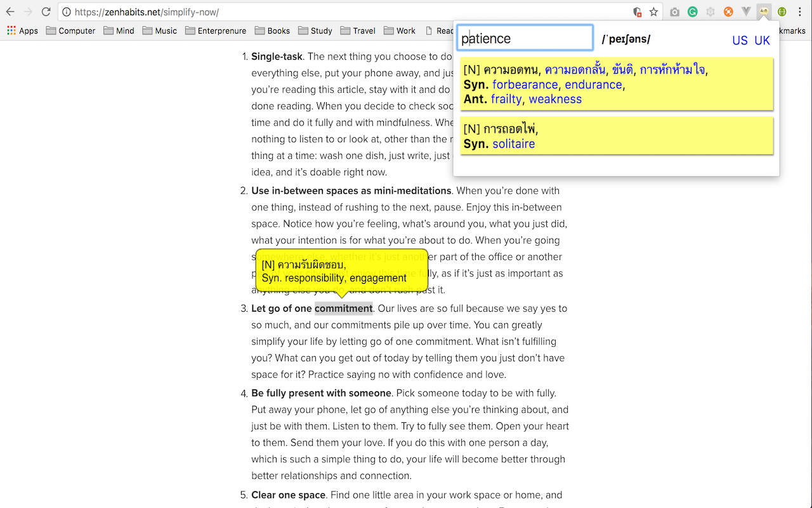Click the gear-shaped extension icon

(x=710, y=11)
